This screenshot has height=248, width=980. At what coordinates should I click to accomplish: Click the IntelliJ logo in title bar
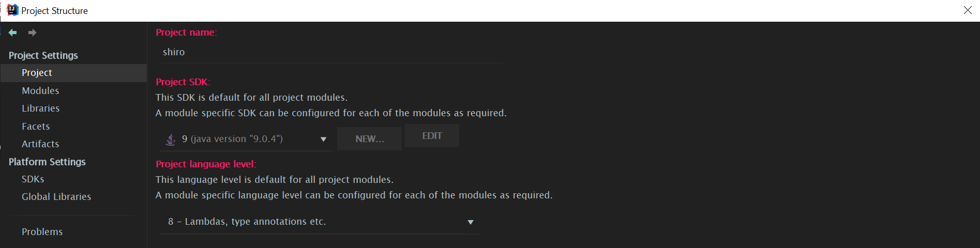pyautogui.click(x=12, y=10)
